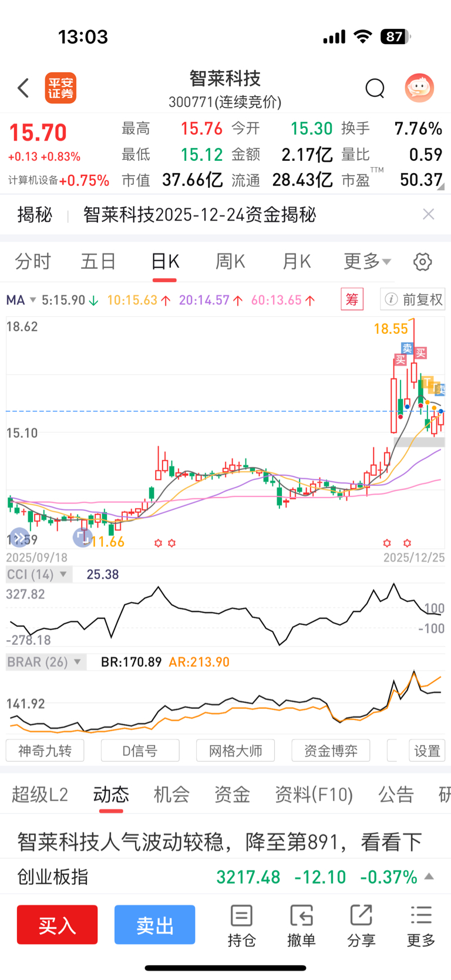The image size is (451, 980).
Task: Tap the stock title 智莱科技
Action: pyautogui.click(x=225, y=78)
